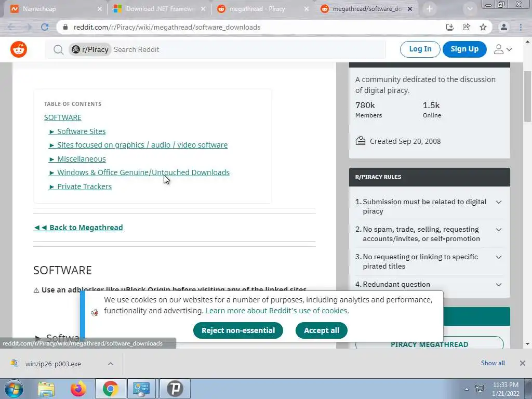Open Windows Explorer from taskbar
The height and width of the screenshot is (399, 532).
click(x=46, y=389)
